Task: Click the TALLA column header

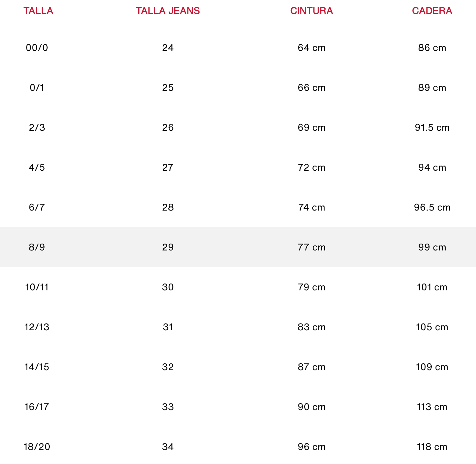Action: pyautogui.click(x=38, y=11)
